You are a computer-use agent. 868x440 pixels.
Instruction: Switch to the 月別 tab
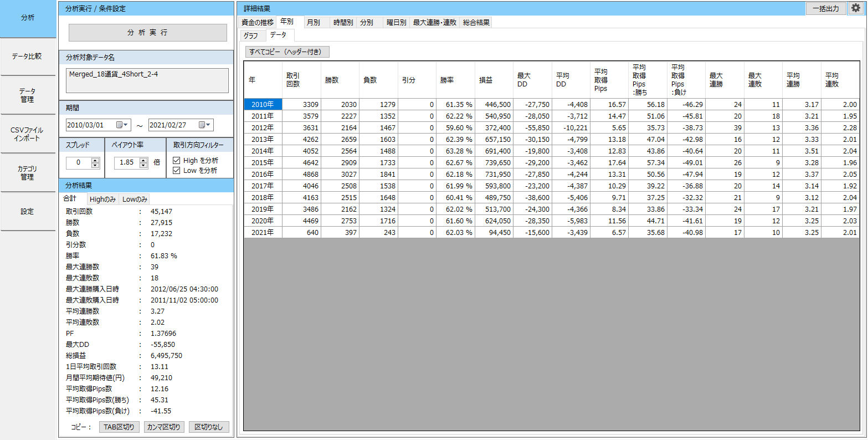click(x=313, y=23)
